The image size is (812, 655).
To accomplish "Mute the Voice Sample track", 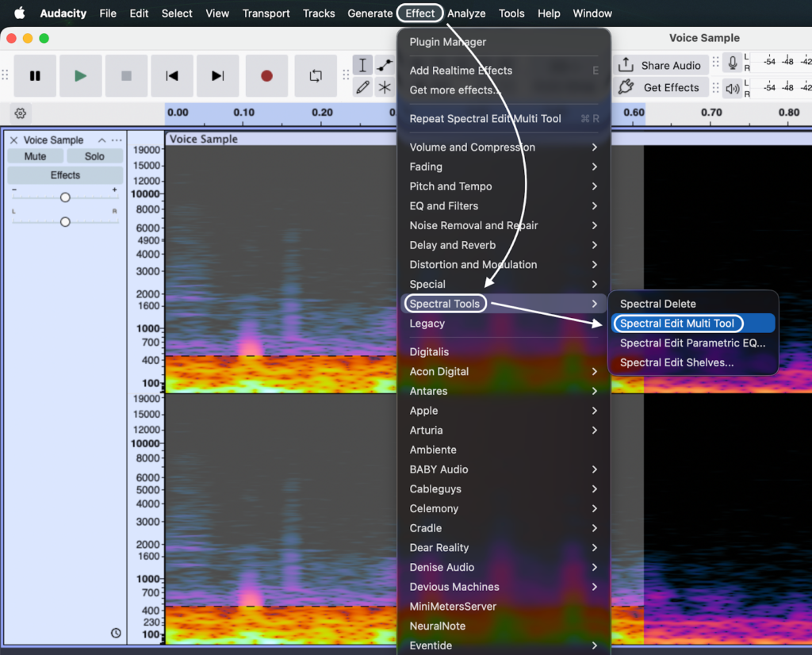I will (35, 156).
